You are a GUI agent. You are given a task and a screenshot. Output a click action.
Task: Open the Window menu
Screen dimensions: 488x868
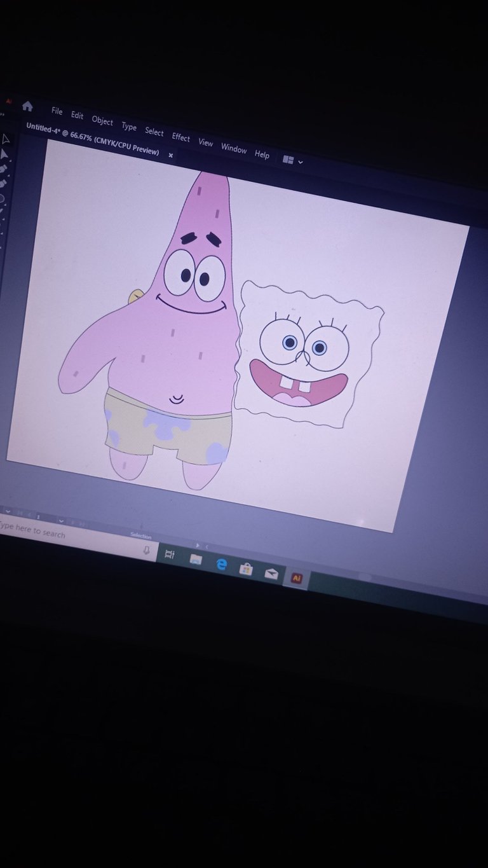click(233, 148)
